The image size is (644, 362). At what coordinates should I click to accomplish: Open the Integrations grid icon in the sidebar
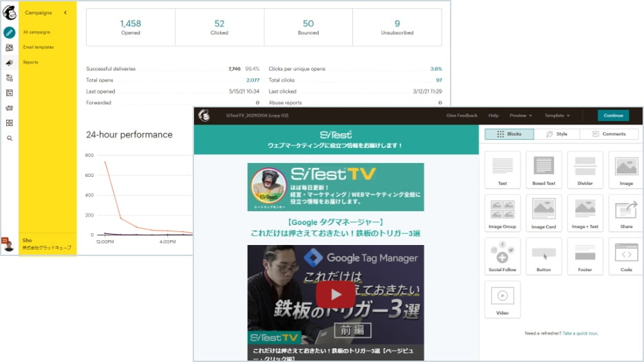(x=10, y=123)
